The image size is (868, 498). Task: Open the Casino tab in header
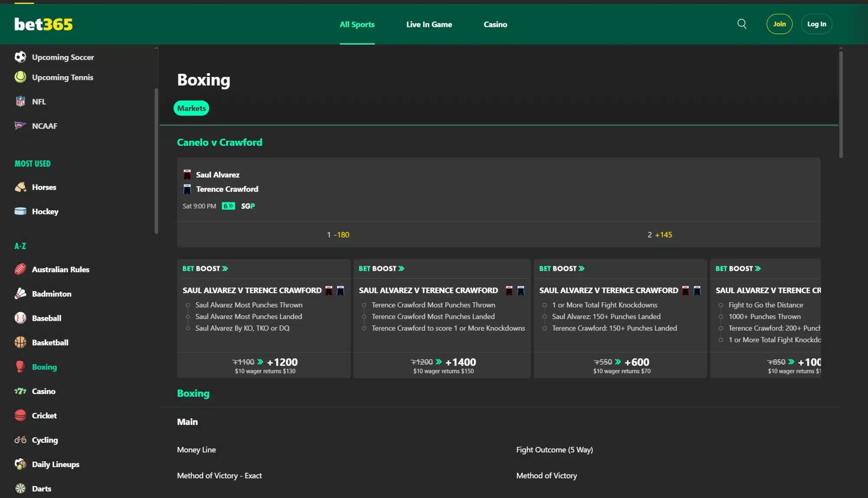[x=495, y=24]
